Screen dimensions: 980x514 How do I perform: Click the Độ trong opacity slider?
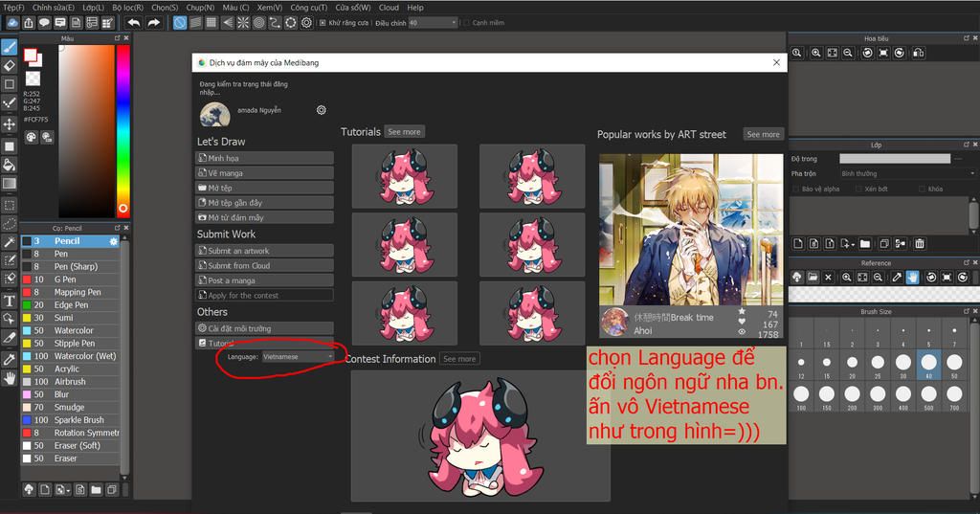pos(895,159)
